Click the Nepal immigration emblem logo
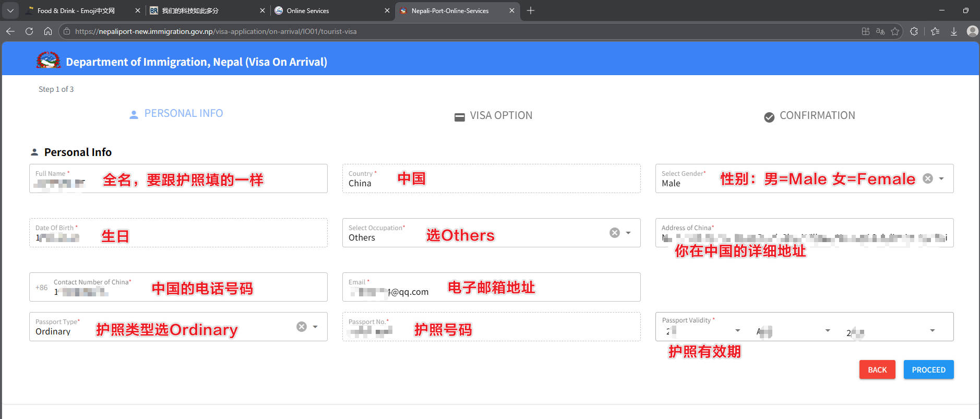This screenshot has width=980, height=419. [x=48, y=61]
